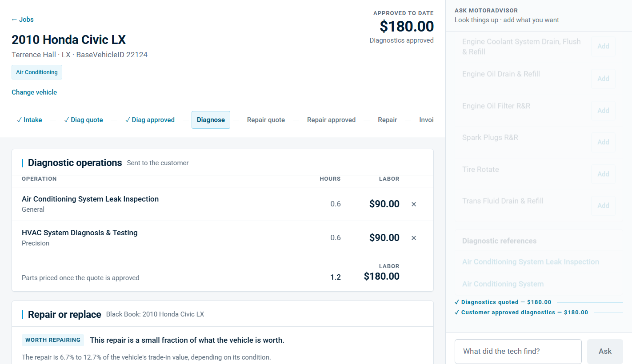Click the Repair or replace section heading
Viewport: 632px width, 364px height.
pyautogui.click(x=64, y=315)
